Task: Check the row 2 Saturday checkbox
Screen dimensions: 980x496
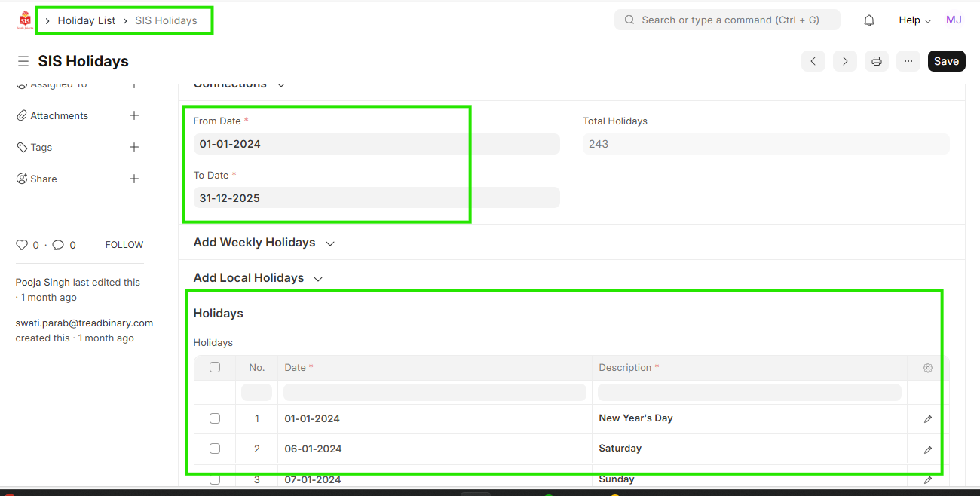Action: coord(215,449)
